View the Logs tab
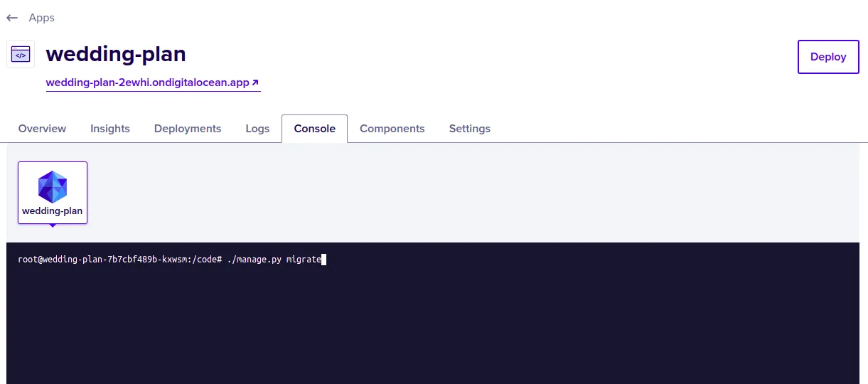 [x=257, y=129]
